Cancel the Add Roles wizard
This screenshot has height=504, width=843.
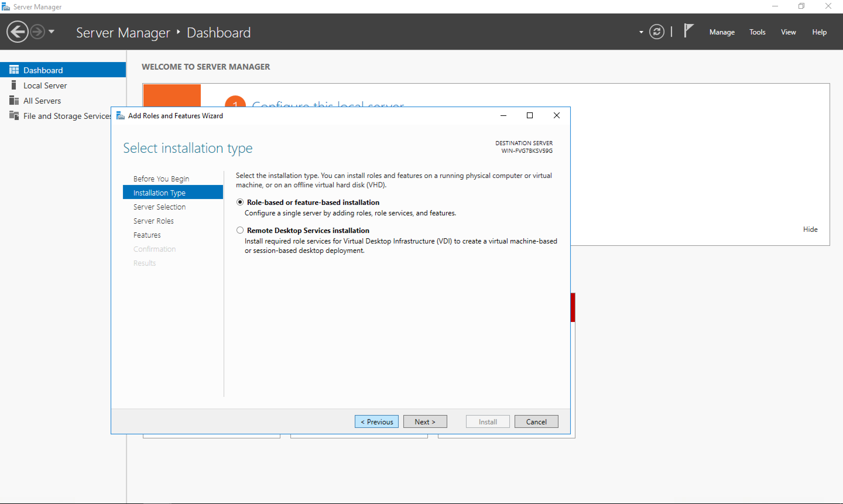tap(536, 421)
